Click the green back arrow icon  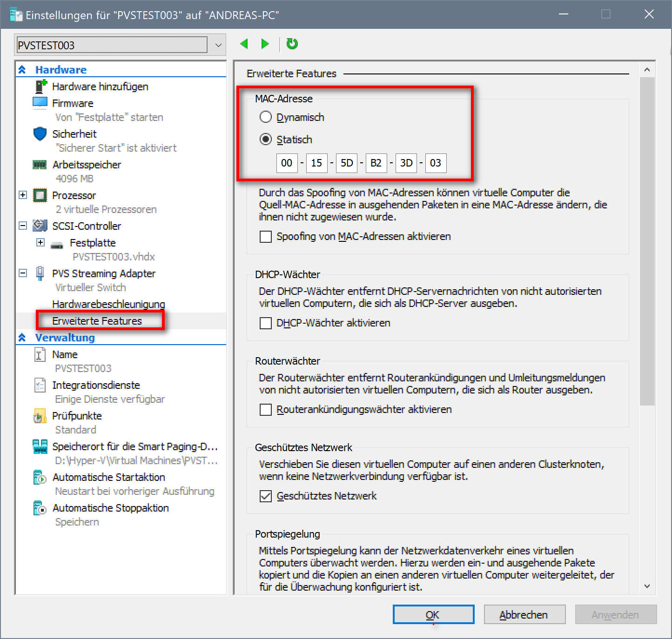(x=244, y=44)
